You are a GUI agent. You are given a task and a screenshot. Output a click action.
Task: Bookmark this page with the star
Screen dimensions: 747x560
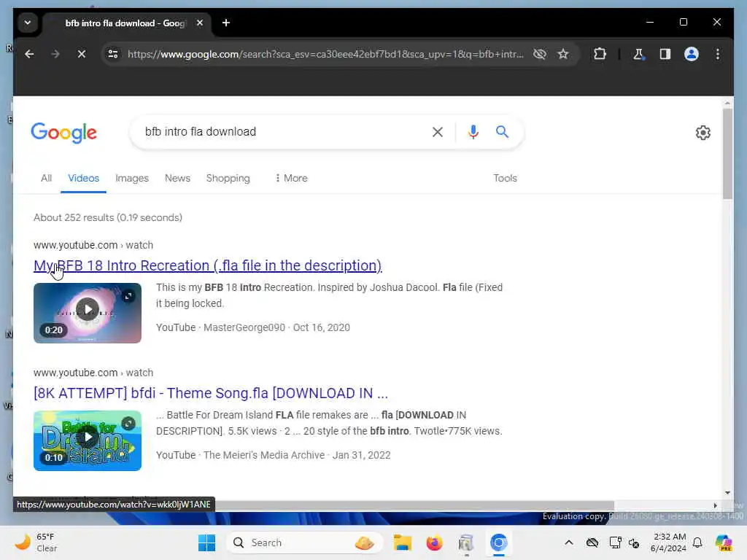point(563,54)
